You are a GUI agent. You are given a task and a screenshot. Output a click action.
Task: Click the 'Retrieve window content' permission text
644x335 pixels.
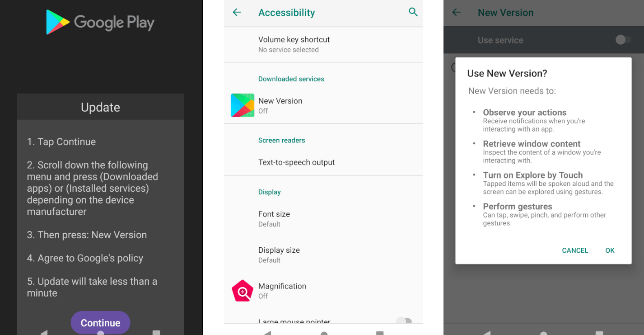[532, 144]
